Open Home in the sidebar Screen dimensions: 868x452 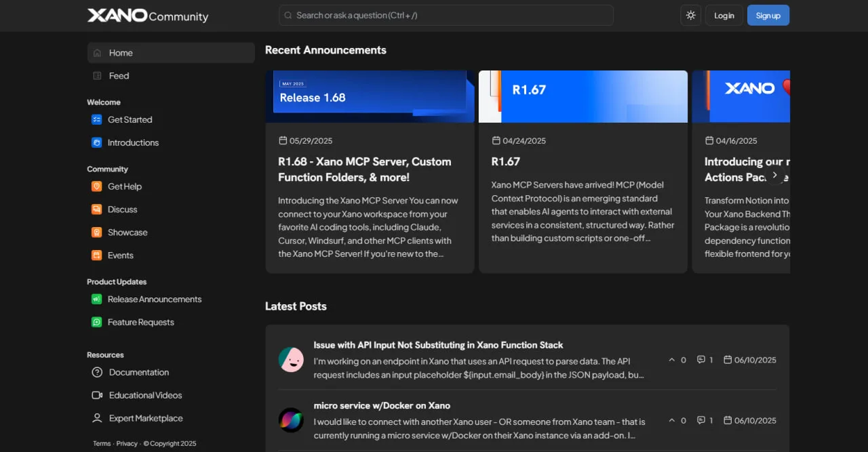(x=171, y=53)
